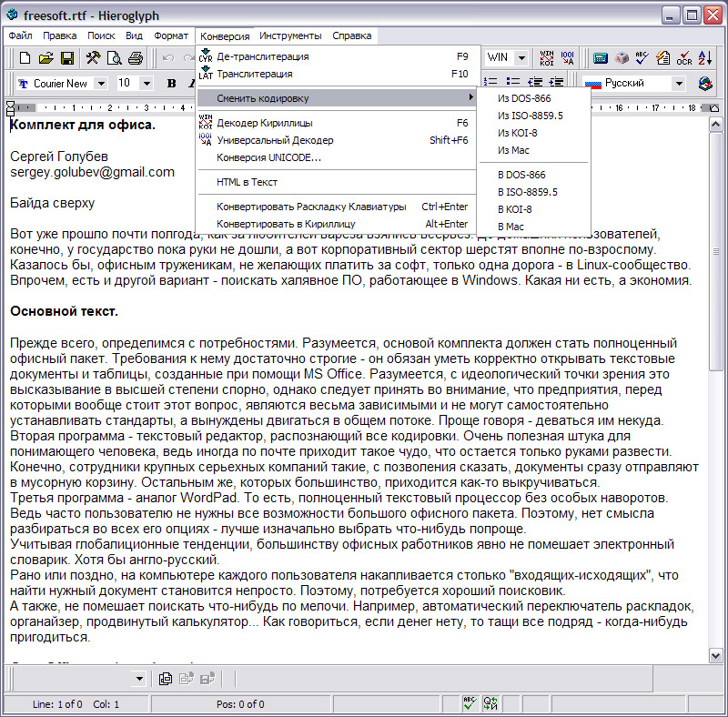Click the New document icon
Viewport: 728px width, 717px height.
(25, 58)
